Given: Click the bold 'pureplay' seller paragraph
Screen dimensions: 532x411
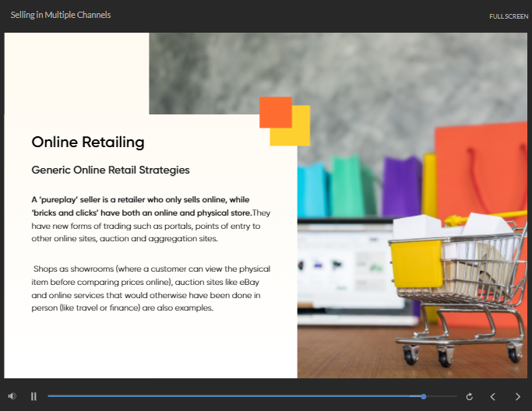Looking at the screenshot, I should (x=141, y=205).
